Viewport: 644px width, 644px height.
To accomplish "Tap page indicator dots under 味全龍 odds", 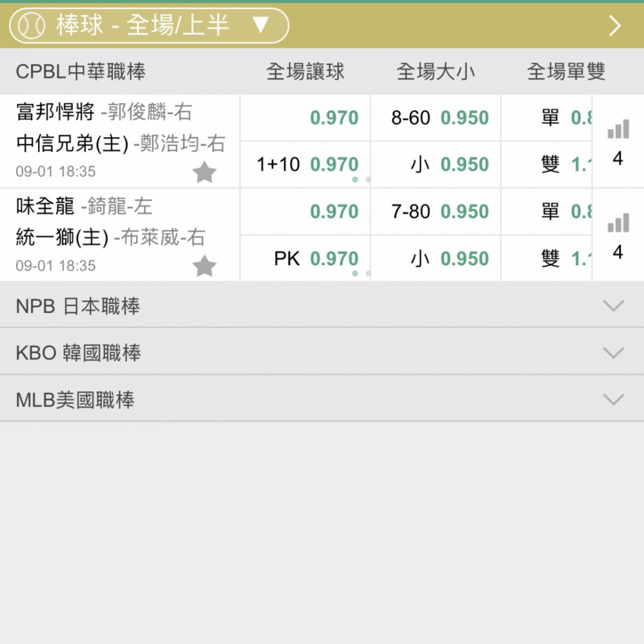I will tap(362, 273).
